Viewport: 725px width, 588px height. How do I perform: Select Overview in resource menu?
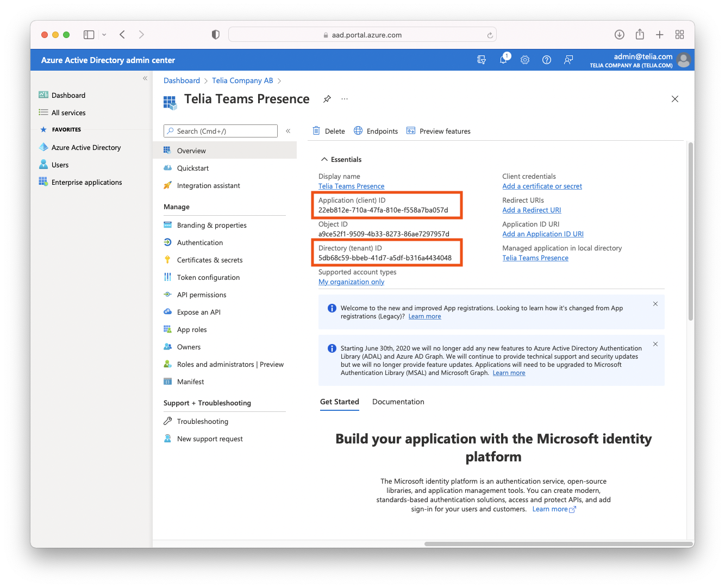pos(225,151)
